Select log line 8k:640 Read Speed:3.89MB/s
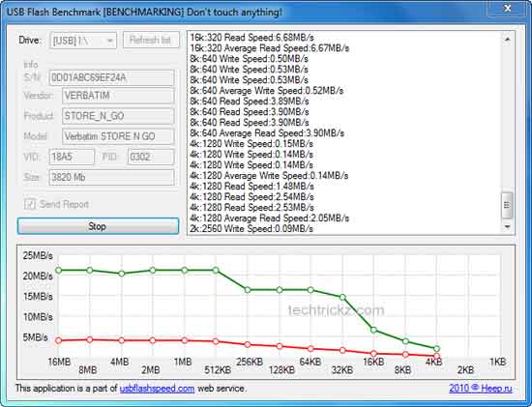This screenshot has width=532, height=407. click(249, 102)
